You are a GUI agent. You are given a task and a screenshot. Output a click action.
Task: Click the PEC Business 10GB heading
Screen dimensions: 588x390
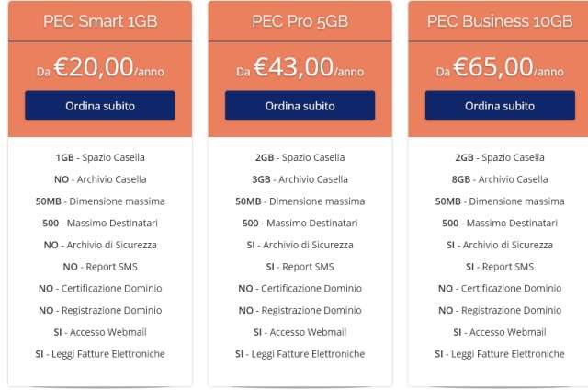pyautogui.click(x=500, y=21)
